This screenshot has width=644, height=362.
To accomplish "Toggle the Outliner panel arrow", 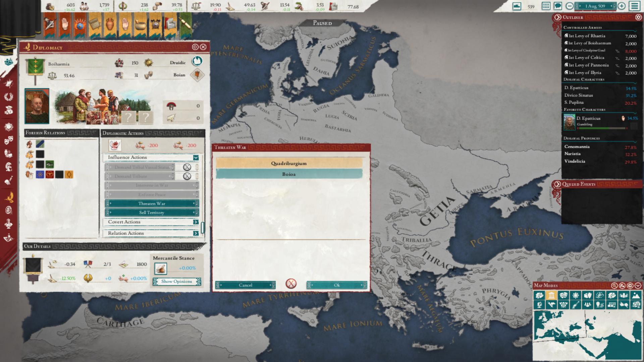I will pos(558,17).
